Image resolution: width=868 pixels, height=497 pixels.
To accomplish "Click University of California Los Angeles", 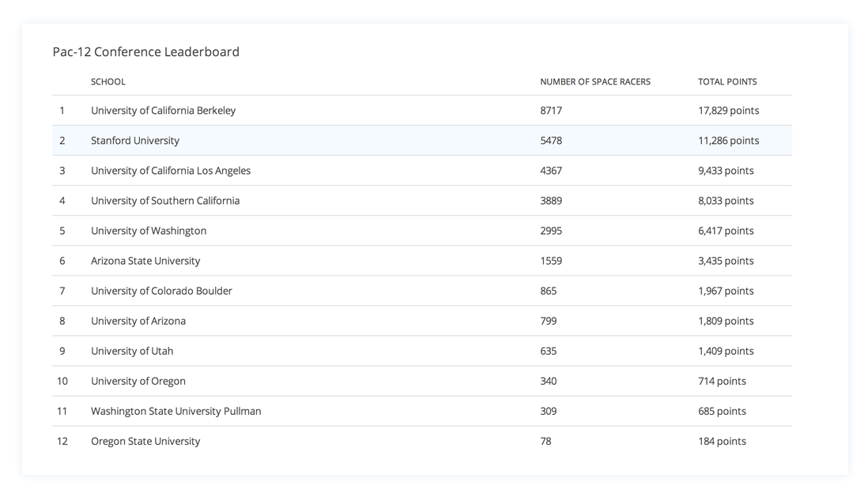I will [171, 171].
